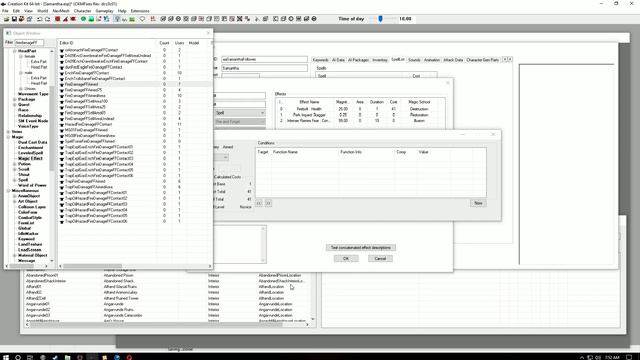Click the redo arrow toolbar icon
Screen dimensions: 640x360
47,19
